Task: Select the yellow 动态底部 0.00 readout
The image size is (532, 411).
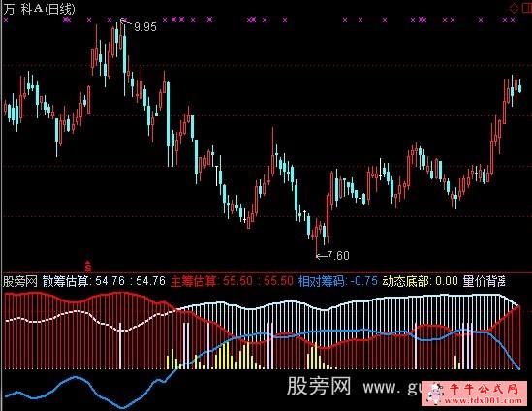Action: 421,281
